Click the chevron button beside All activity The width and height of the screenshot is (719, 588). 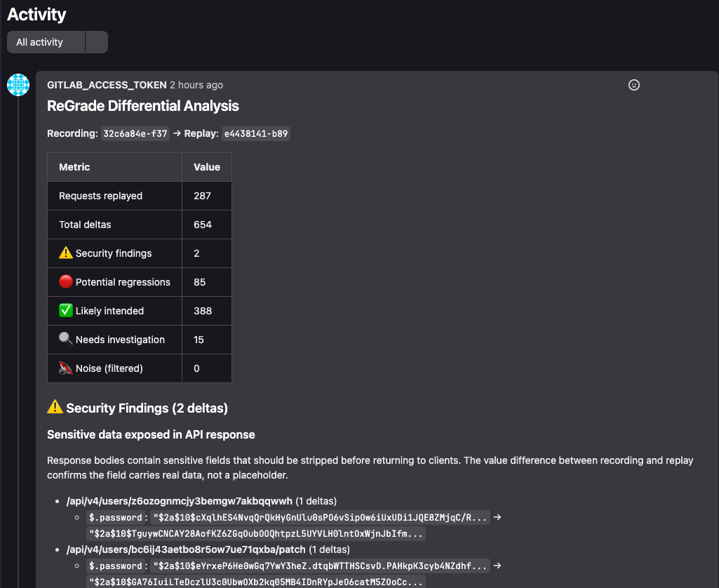[97, 41]
